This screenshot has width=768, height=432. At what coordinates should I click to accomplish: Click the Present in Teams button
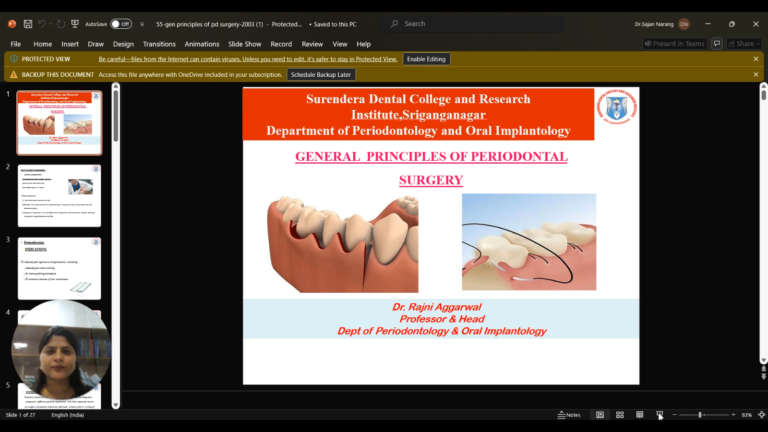click(x=674, y=44)
